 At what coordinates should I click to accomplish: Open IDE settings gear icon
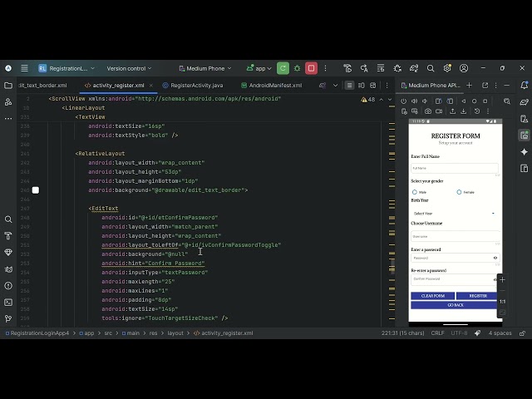pyautogui.click(x=447, y=68)
